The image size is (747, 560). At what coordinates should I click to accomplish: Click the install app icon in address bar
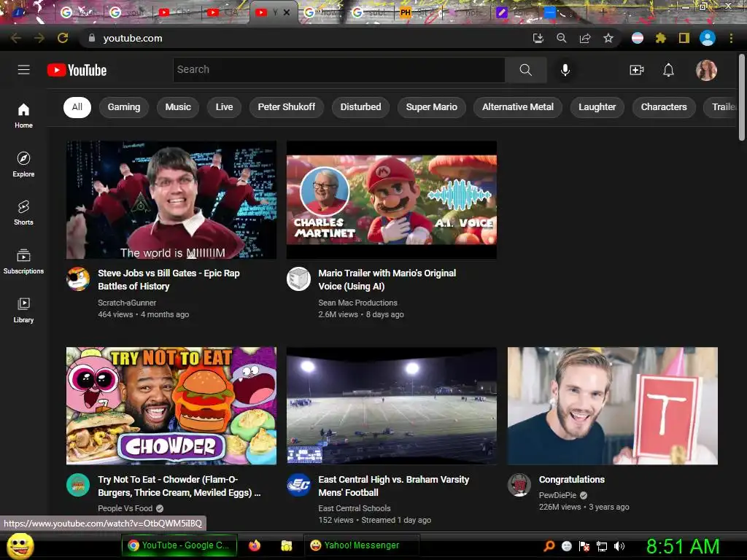pos(538,38)
